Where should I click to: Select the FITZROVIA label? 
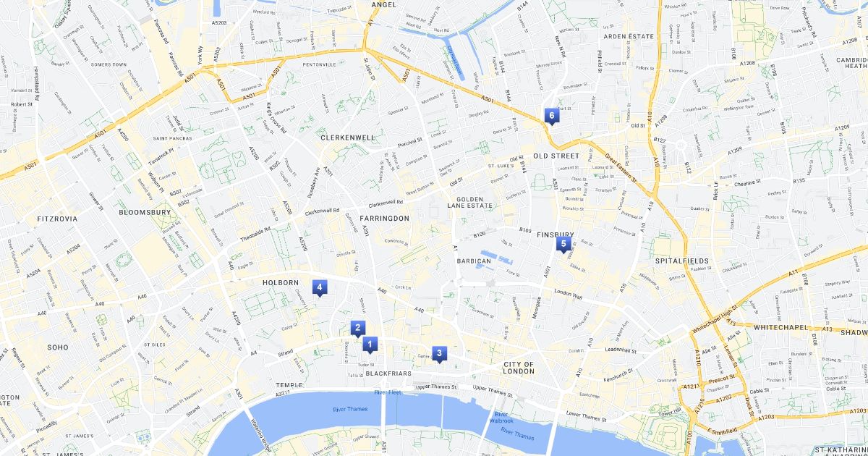point(57,218)
